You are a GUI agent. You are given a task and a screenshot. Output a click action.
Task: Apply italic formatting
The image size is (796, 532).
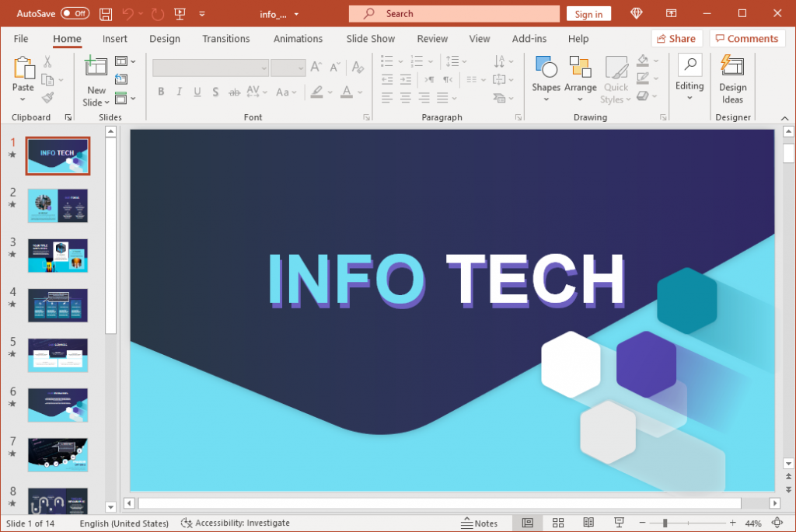point(179,92)
